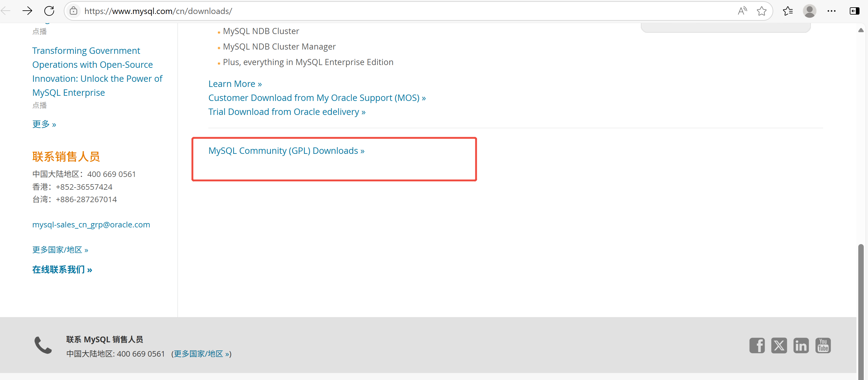This screenshot has width=868, height=380.
Task: Click the 联系 MySQL 销售人员 footer heading
Action: (x=104, y=340)
